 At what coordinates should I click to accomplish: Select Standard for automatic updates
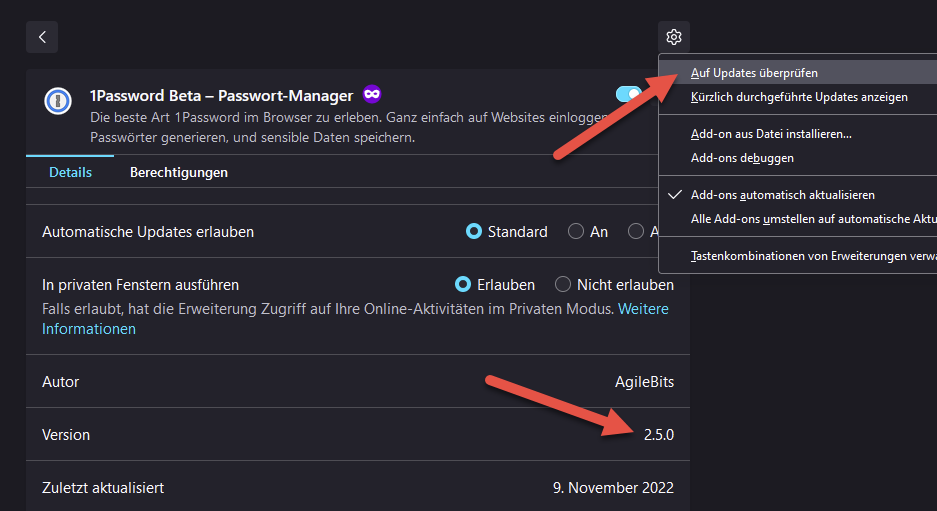click(474, 232)
